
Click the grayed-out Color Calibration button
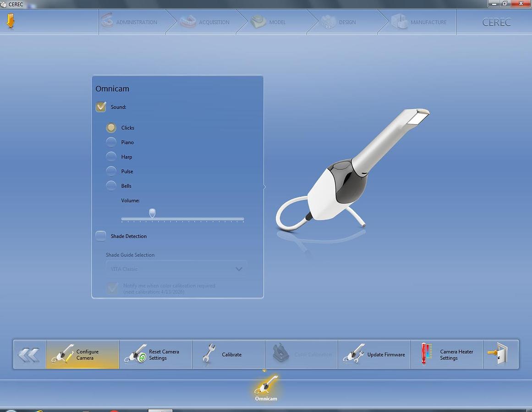point(300,354)
